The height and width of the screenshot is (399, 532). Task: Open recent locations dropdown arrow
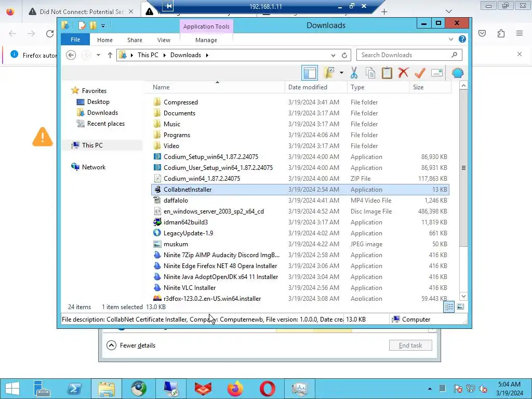pos(98,55)
